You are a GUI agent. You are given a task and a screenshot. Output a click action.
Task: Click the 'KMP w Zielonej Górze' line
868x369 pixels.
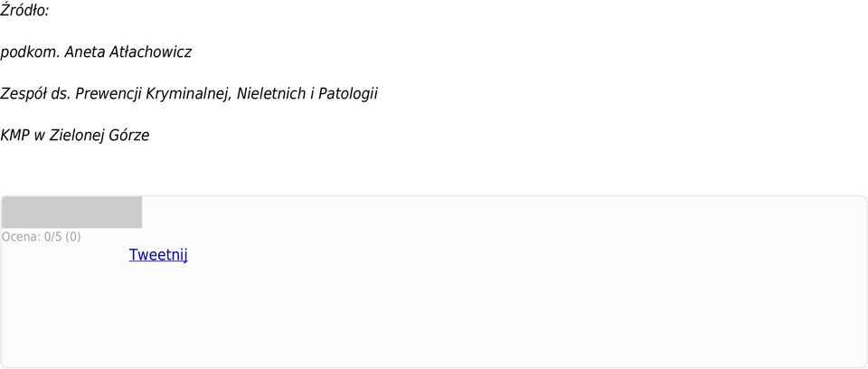[75, 135]
